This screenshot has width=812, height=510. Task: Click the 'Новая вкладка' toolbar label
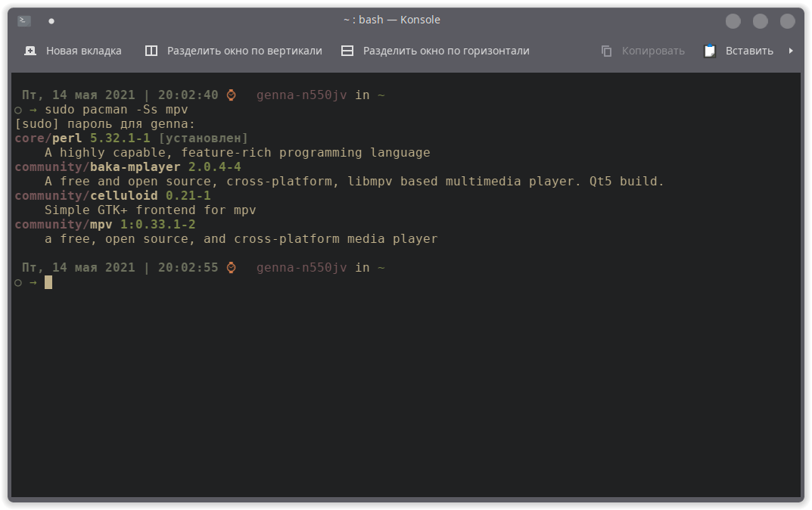tap(83, 51)
